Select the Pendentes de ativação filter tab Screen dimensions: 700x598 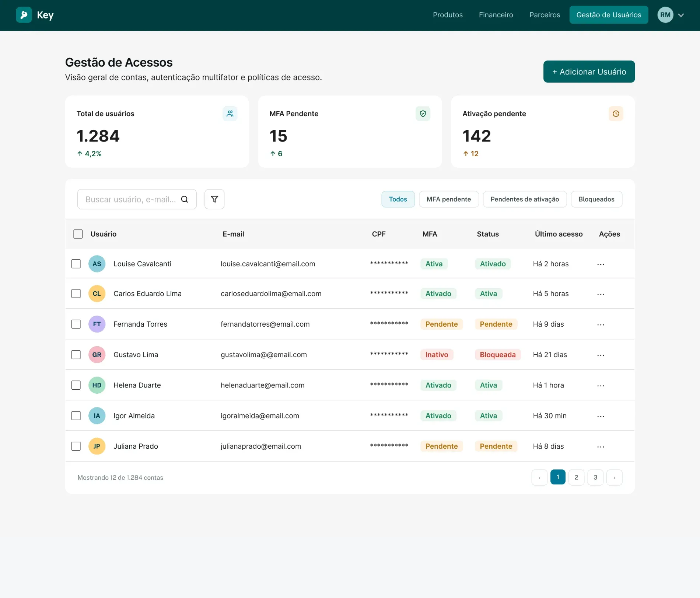525,199
